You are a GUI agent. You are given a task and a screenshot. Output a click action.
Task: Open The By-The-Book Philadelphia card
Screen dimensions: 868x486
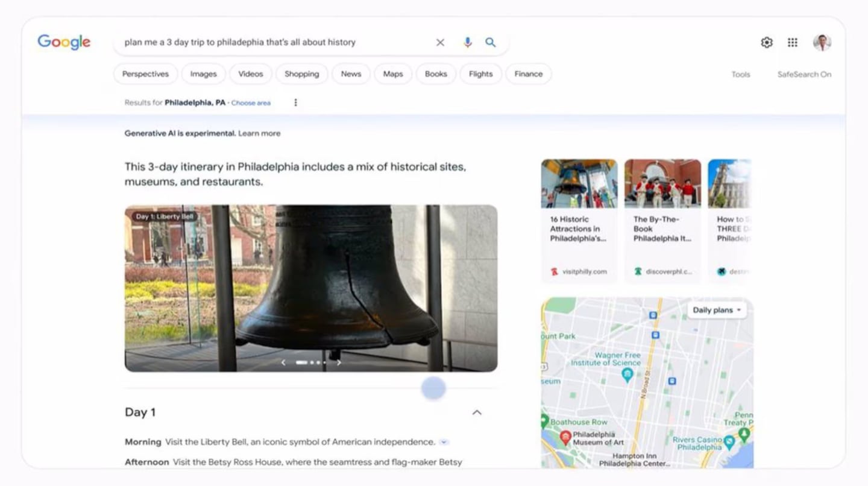662,221
